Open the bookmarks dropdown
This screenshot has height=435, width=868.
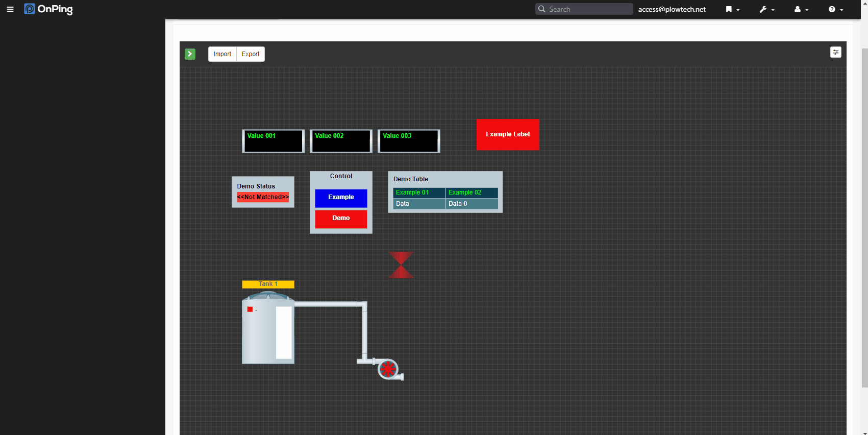tap(732, 9)
